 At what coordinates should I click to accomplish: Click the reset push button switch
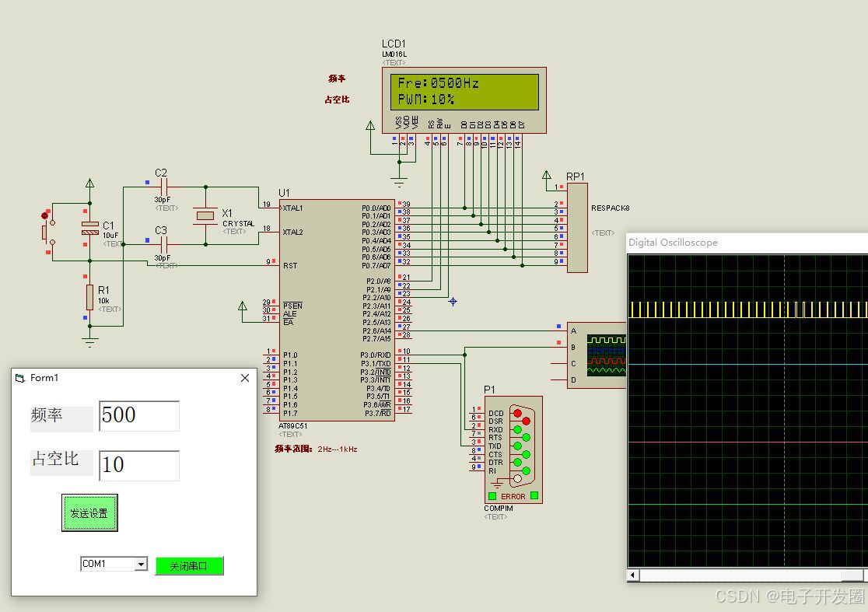pos(47,231)
